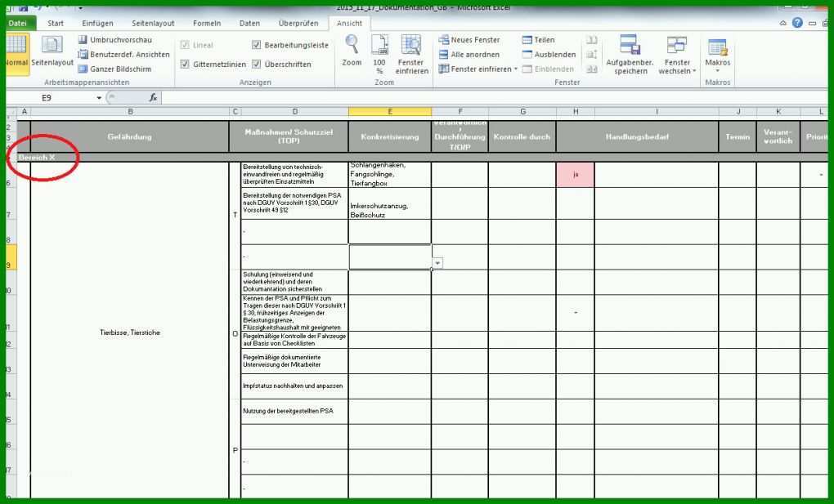The image size is (834, 504).
Task: Open Excel help question mark icon
Action: coord(796,23)
